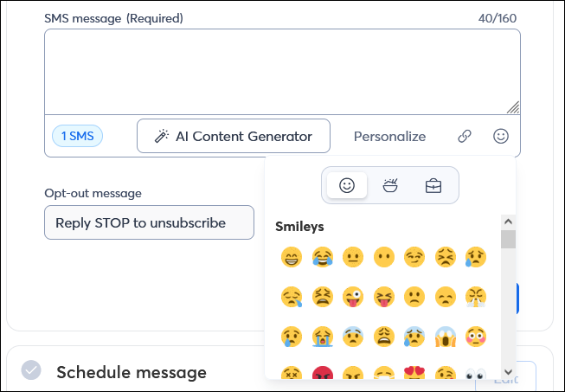Click the AI Content Generator button
Screen dimensions: 565x392
tap(234, 136)
